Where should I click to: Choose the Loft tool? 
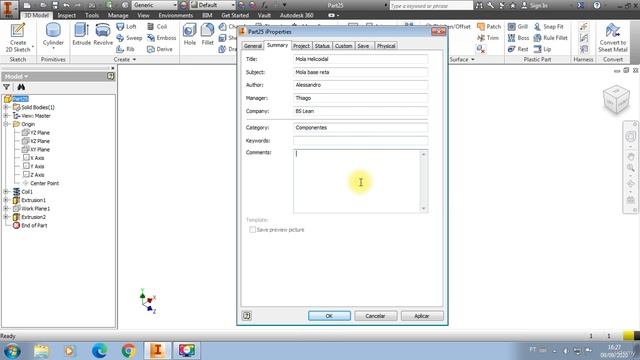[x=126, y=27]
